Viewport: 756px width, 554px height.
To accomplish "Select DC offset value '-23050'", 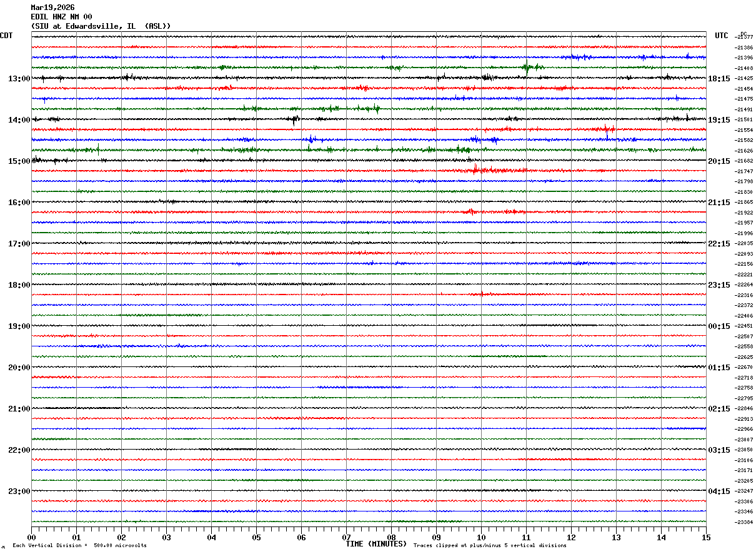I will [x=744, y=450].
